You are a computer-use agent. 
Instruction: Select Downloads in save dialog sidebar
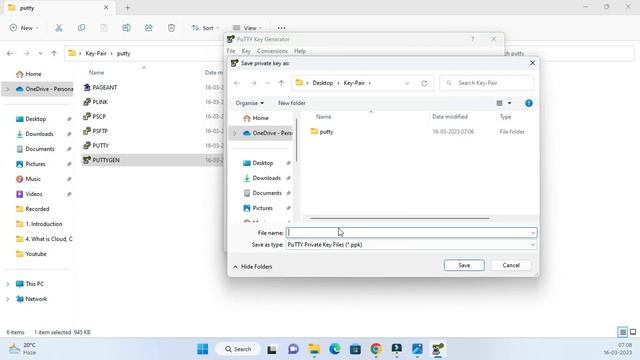(267, 178)
